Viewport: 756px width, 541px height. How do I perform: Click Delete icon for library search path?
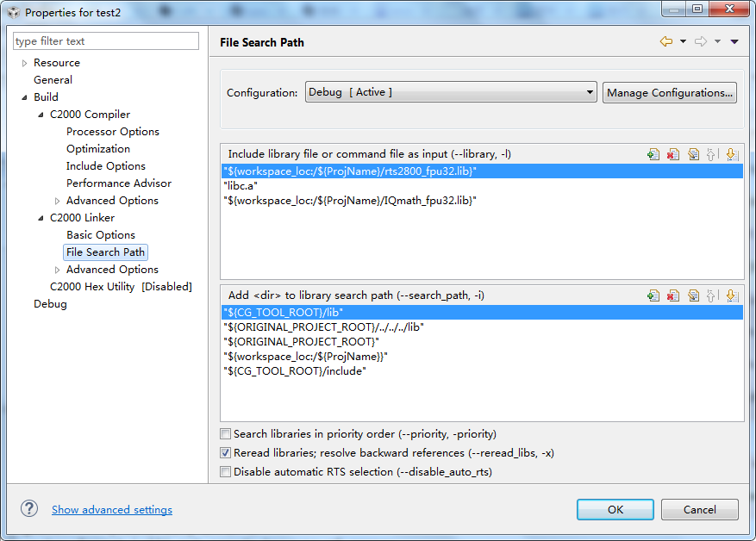tap(673, 295)
